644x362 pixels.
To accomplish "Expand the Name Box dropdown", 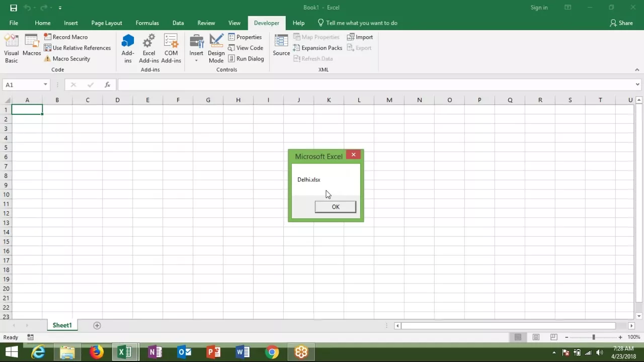I will [45, 85].
